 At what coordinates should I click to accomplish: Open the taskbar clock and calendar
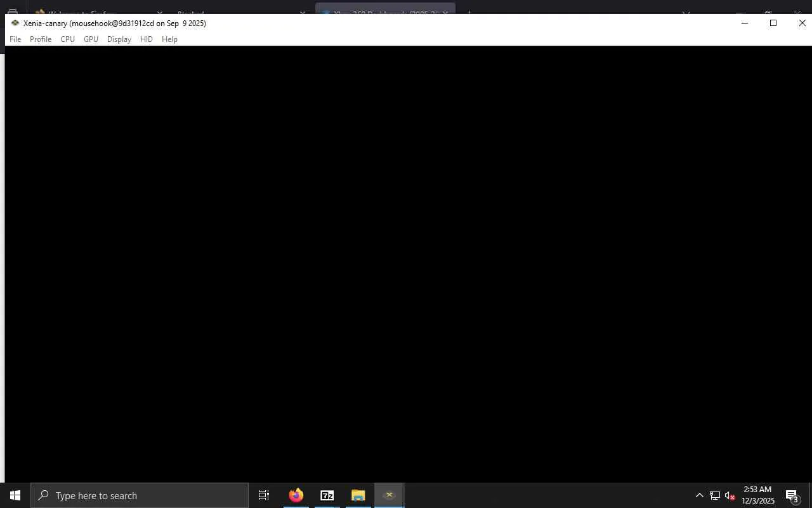click(x=758, y=495)
